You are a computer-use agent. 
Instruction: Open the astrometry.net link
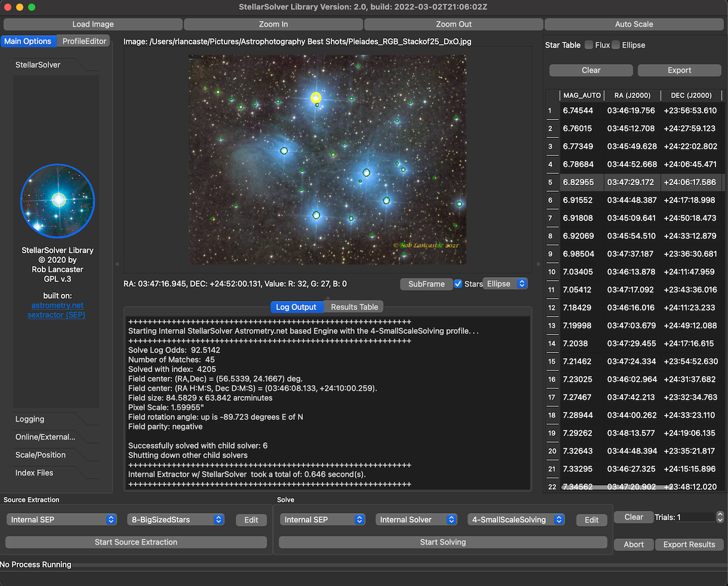click(57, 305)
